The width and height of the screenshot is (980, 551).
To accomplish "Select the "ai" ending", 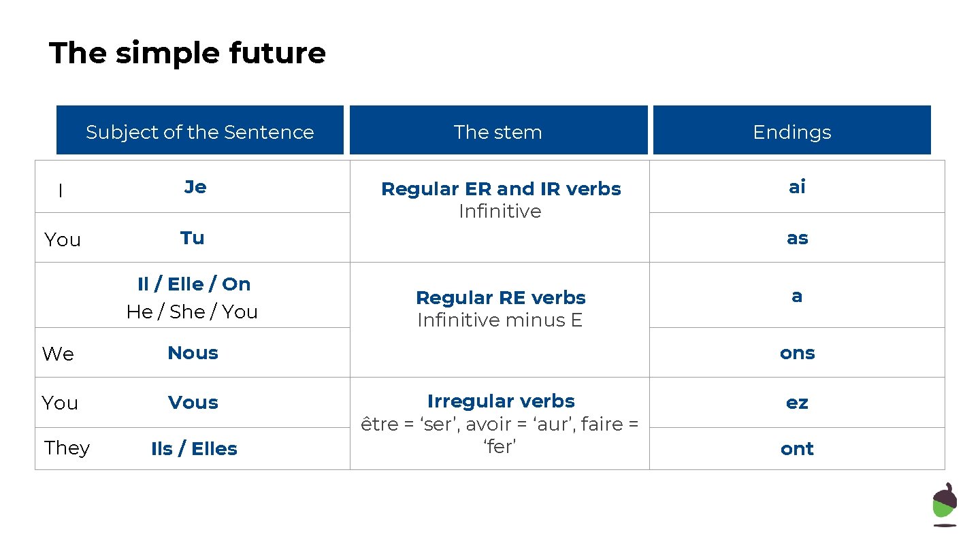I will click(797, 187).
